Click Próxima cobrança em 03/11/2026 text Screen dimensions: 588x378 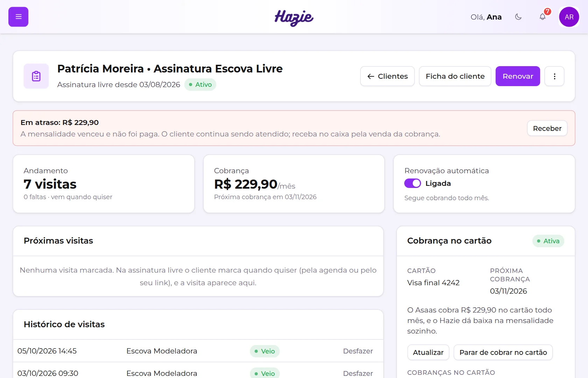pyautogui.click(x=265, y=197)
